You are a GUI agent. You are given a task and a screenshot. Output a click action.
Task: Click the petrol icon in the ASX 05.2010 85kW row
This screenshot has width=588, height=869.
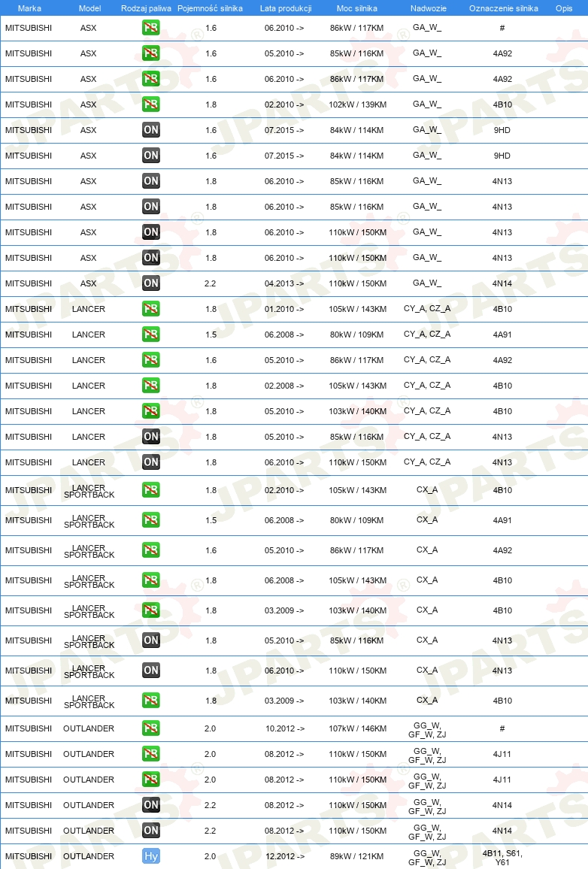150,53
